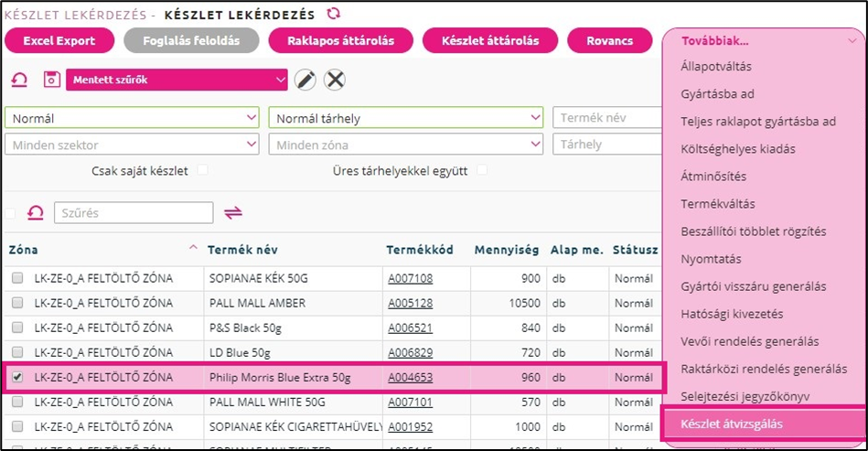Select Raktárközi rendelés generálás menu item
This screenshot has height=451, width=868.
click(764, 369)
